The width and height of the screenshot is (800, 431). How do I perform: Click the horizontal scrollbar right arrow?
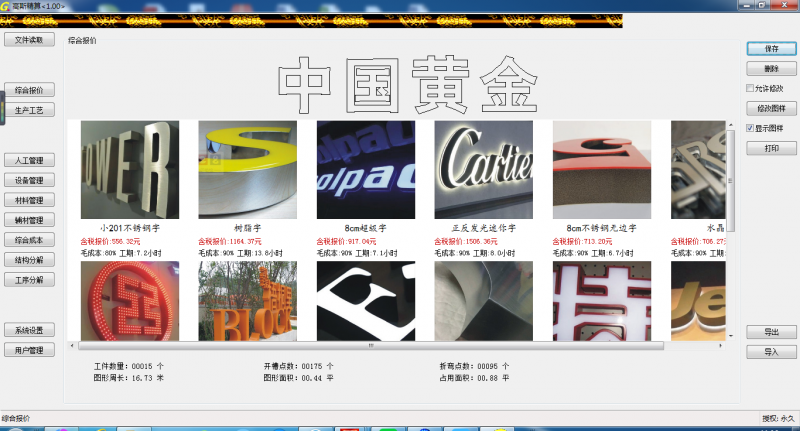click(720, 346)
